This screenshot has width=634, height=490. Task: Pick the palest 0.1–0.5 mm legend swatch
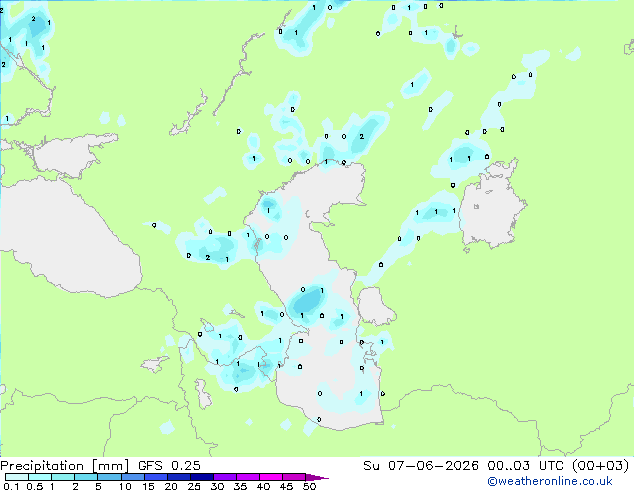17,477
